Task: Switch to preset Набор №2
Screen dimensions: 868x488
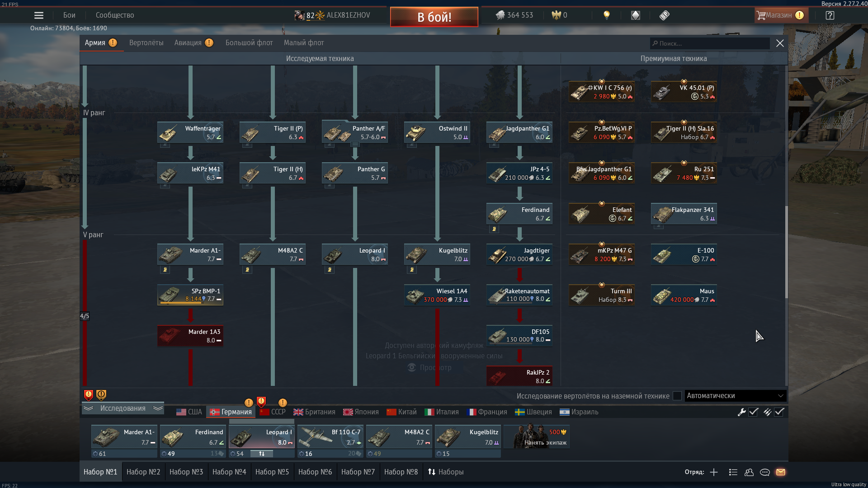Action: pos(143,472)
